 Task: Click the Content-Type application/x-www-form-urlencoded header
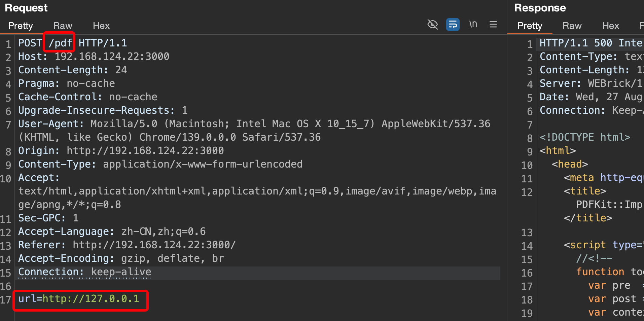pyautogui.click(x=160, y=164)
